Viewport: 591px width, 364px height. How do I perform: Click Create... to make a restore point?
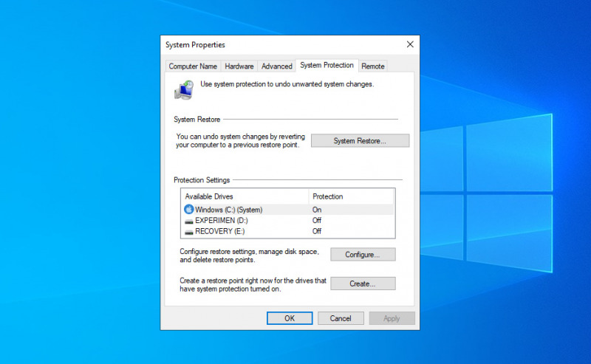[x=363, y=284]
